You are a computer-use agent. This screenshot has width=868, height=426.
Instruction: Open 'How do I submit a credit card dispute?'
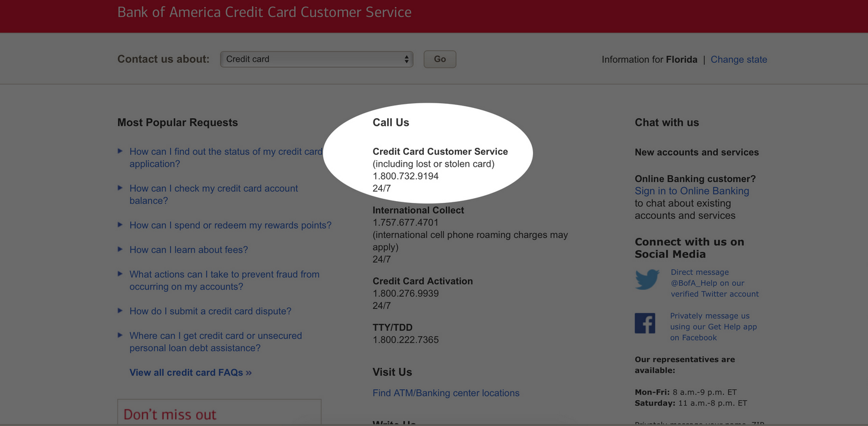210,311
